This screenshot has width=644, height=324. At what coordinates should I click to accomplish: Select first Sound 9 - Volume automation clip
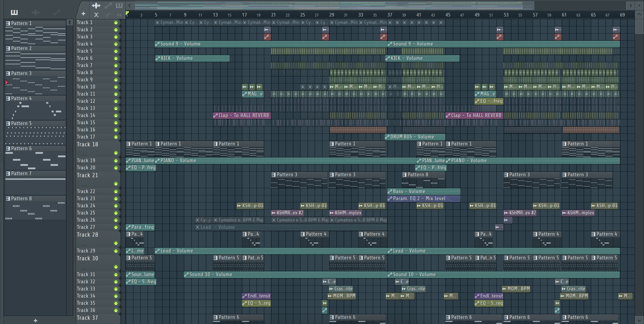pyautogui.click(x=271, y=44)
